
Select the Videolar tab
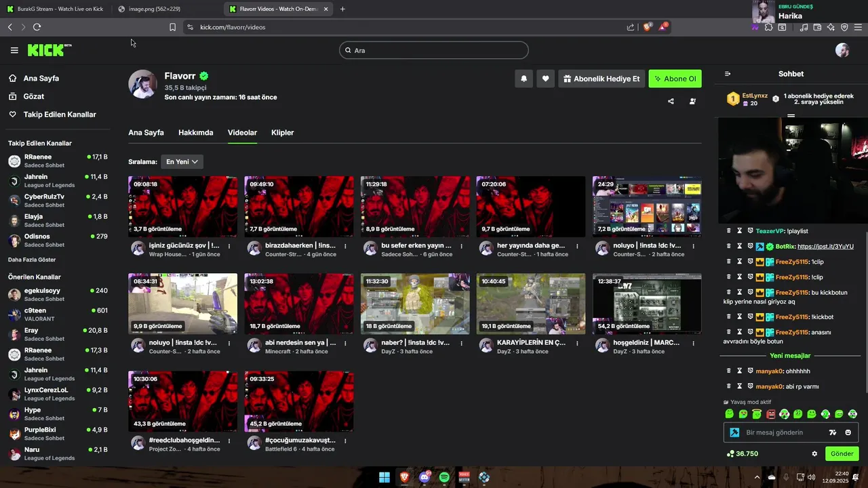click(x=242, y=133)
